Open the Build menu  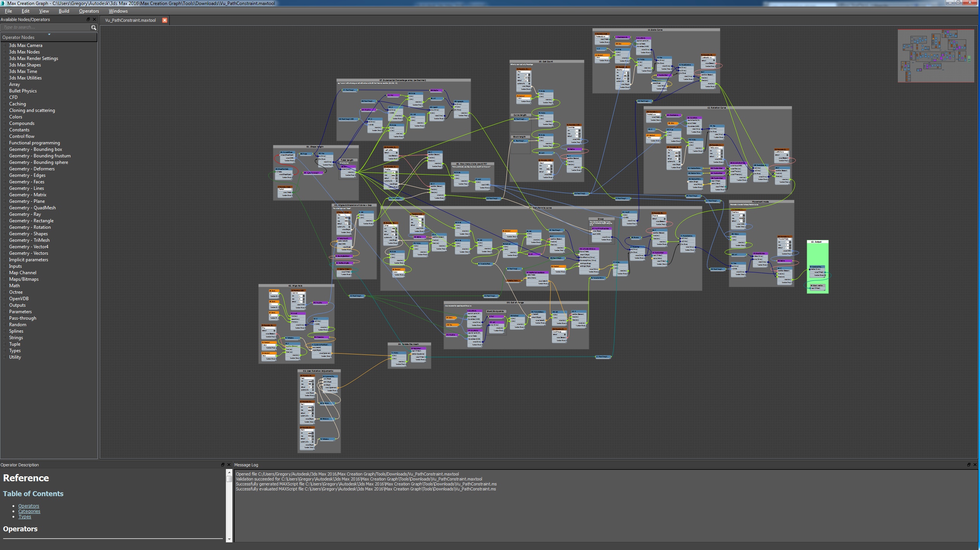point(64,11)
